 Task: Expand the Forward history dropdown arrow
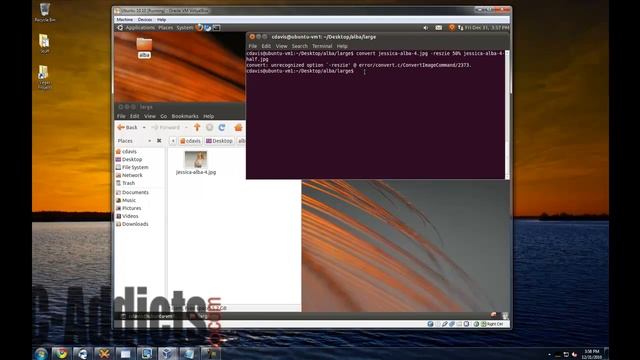[186, 128]
